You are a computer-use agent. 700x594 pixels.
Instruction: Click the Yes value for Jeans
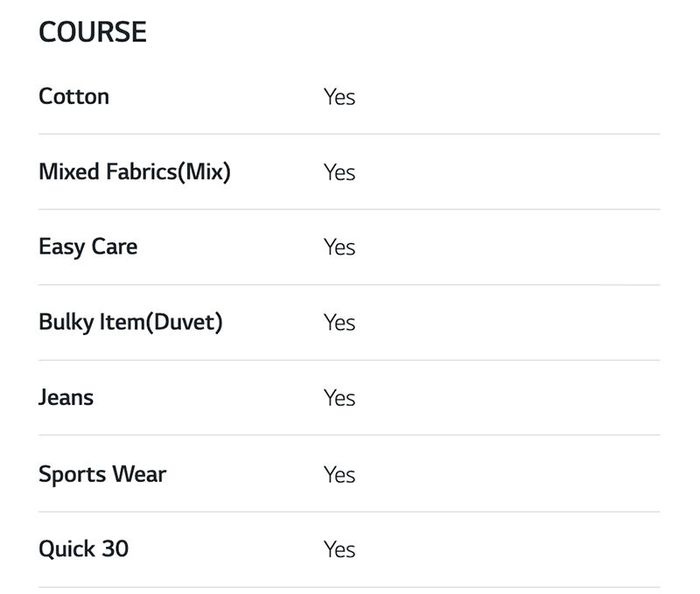tap(339, 398)
